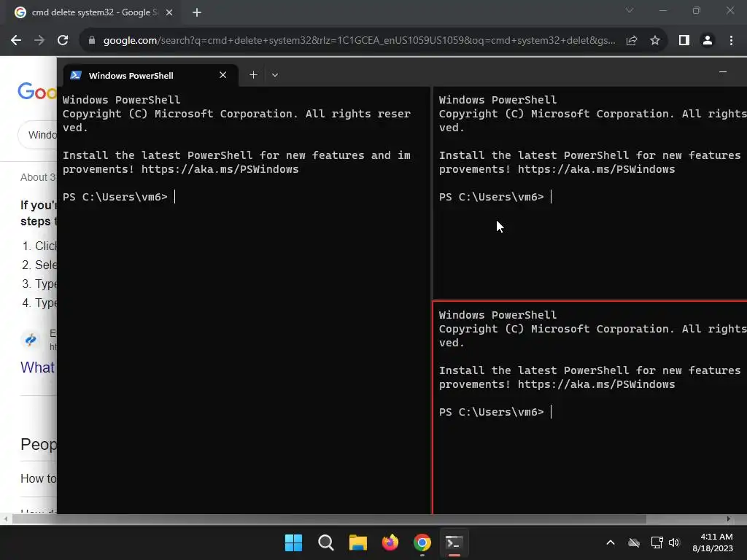Click the Google search box behind the terminal

tap(38, 135)
